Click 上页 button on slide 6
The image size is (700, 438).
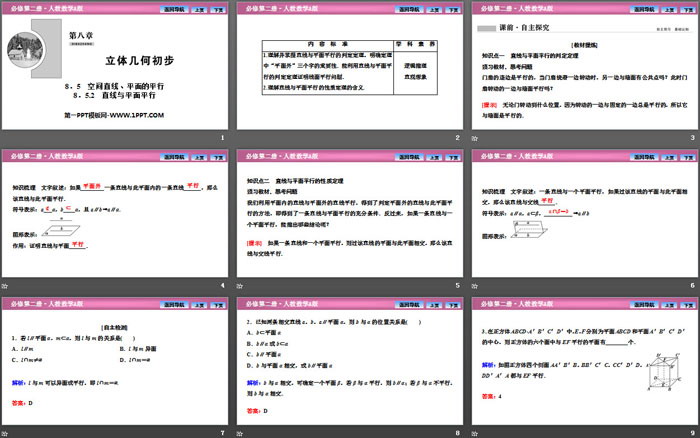tap(669, 157)
